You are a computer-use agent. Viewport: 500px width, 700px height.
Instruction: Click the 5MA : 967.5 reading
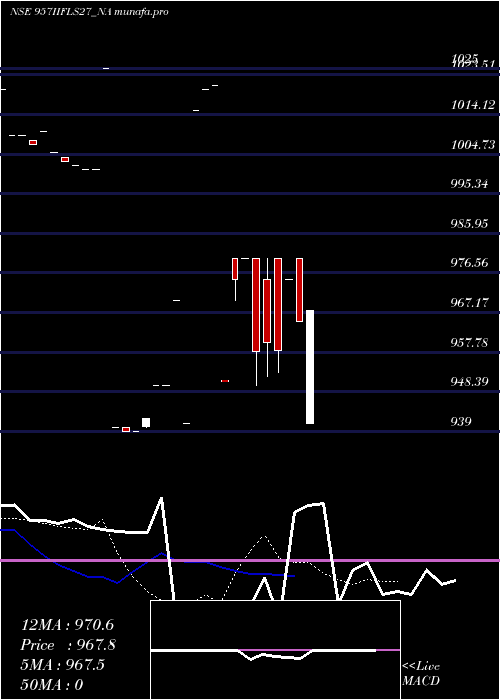[62, 665]
